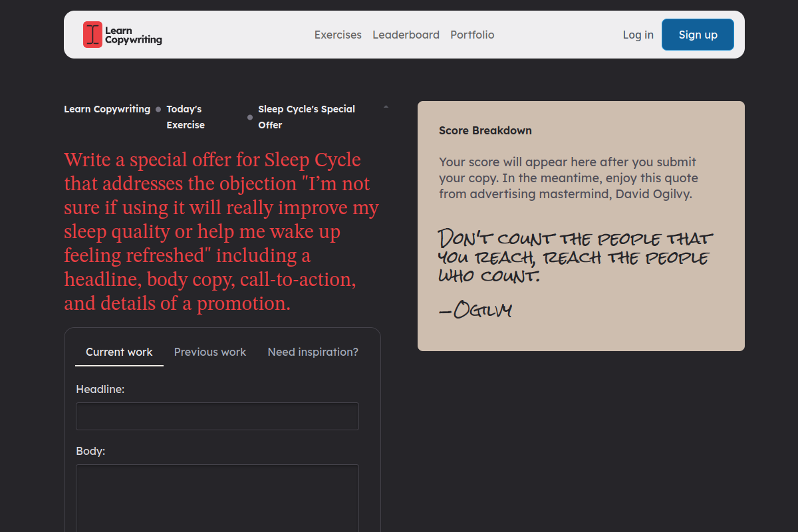Click the Headline: label
The image size is (798, 532).
100,389
